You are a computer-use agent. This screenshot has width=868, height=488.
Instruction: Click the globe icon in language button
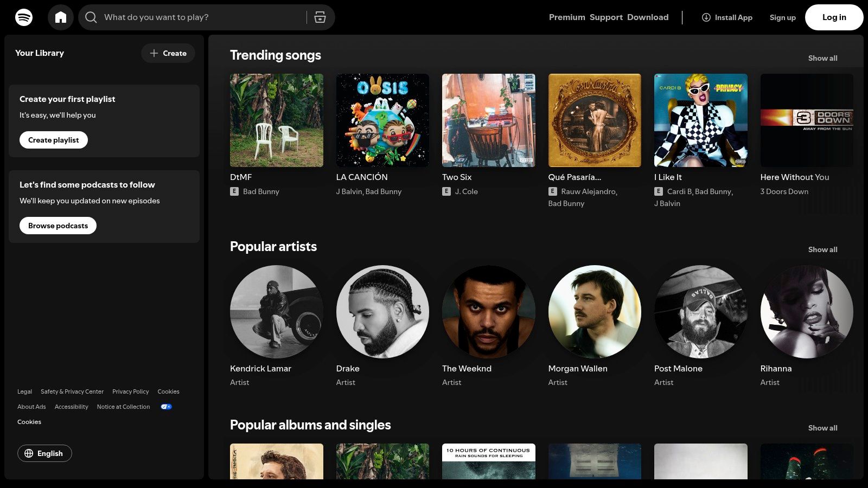point(29,453)
